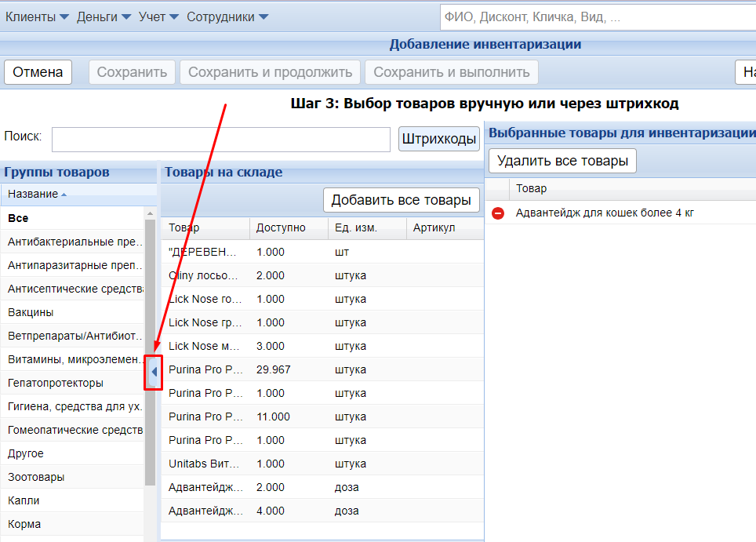Image resolution: width=756 pixels, height=542 pixels.
Task: Click the top search field ФИО, Дисконт
Action: (596, 16)
